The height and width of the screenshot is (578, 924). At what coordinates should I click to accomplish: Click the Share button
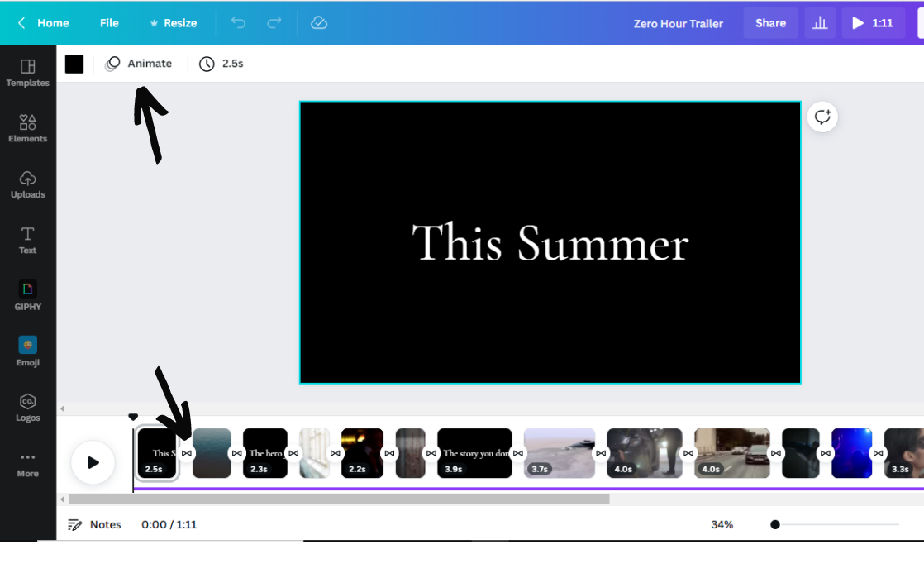point(770,23)
